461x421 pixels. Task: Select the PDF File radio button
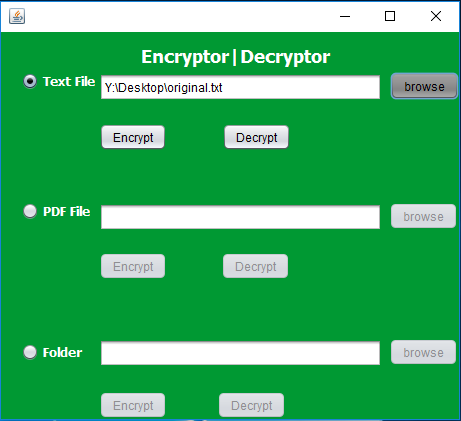click(x=30, y=211)
